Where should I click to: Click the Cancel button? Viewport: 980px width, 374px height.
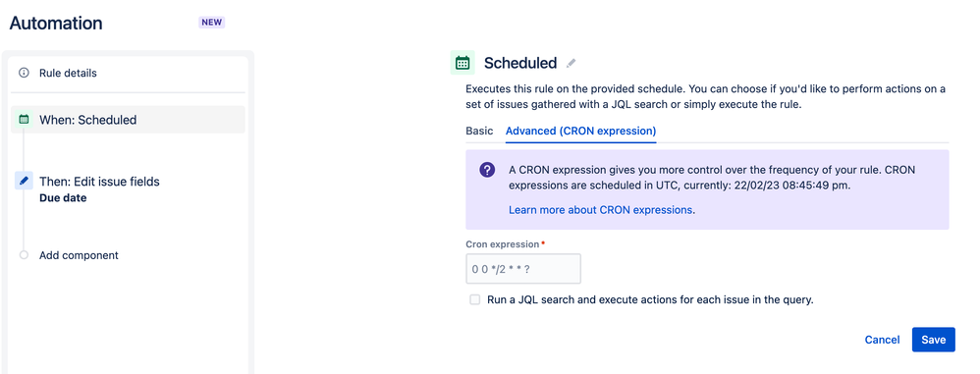pyautogui.click(x=882, y=340)
